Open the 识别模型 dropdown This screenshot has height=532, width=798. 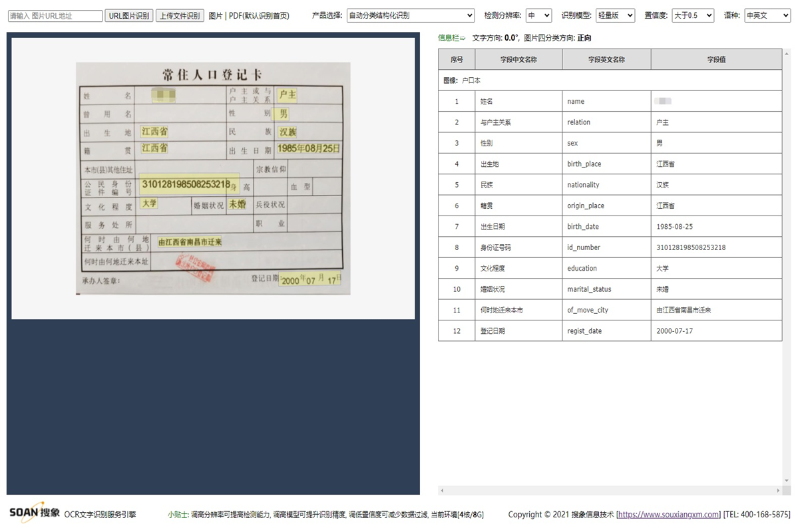click(615, 15)
